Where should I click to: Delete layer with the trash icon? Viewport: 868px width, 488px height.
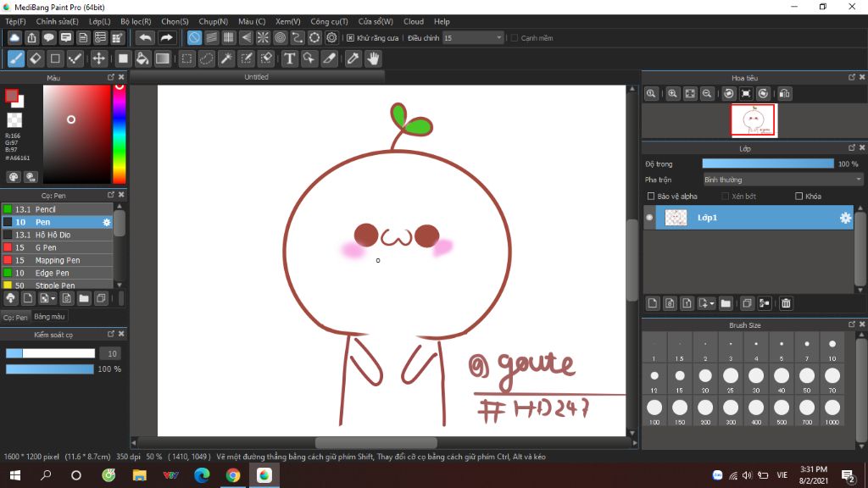(x=786, y=303)
